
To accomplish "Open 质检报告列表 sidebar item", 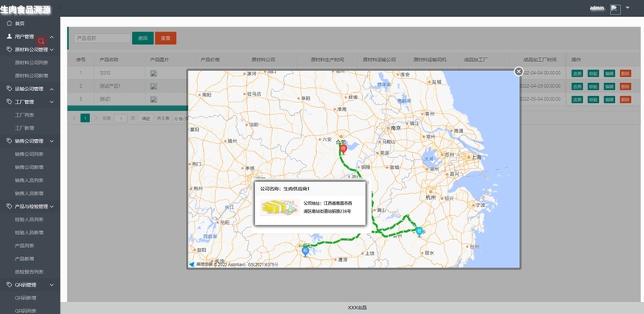I will tap(29, 271).
